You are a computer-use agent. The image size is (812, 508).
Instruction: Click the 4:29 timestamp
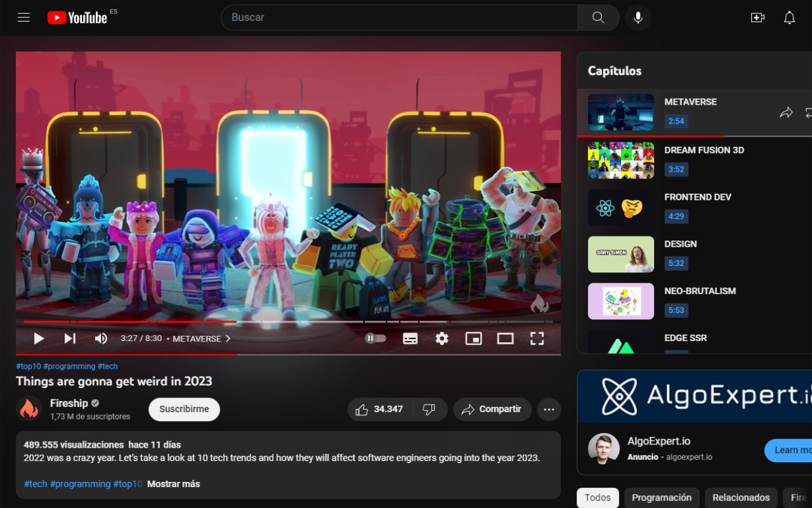pyautogui.click(x=676, y=217)
